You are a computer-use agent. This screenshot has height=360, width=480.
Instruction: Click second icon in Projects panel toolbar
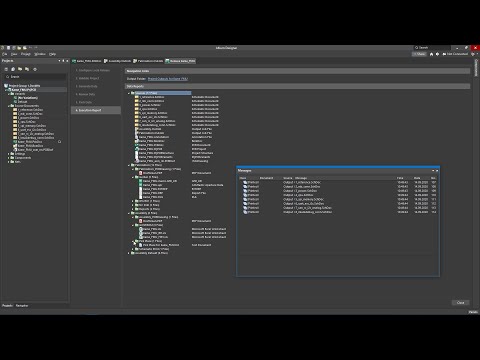tap(13, 69)
